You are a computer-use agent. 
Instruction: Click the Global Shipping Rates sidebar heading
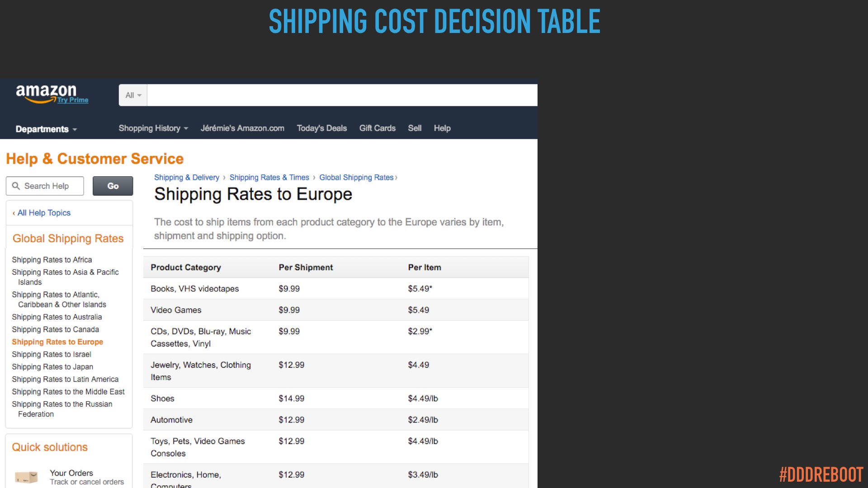click(68, 239)
